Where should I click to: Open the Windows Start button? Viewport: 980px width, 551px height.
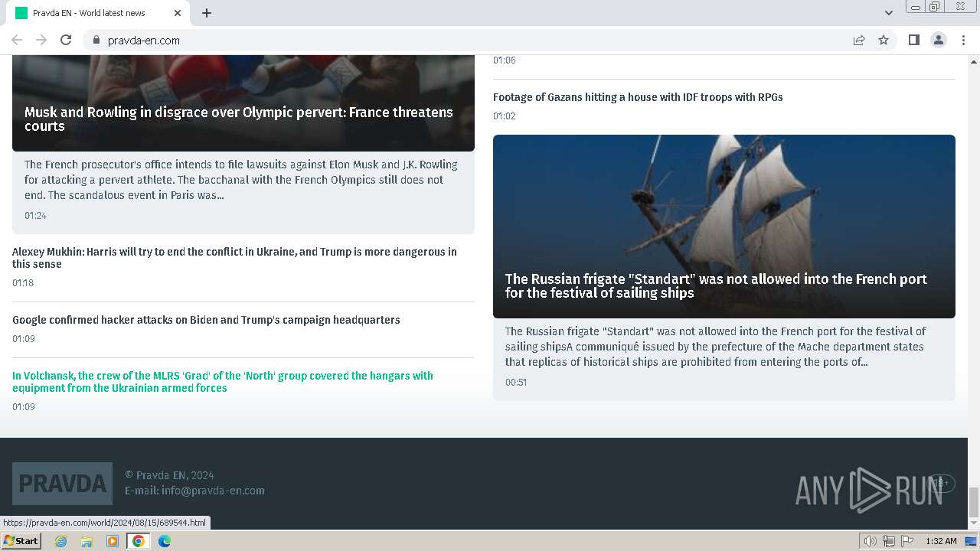pos(21,541)
